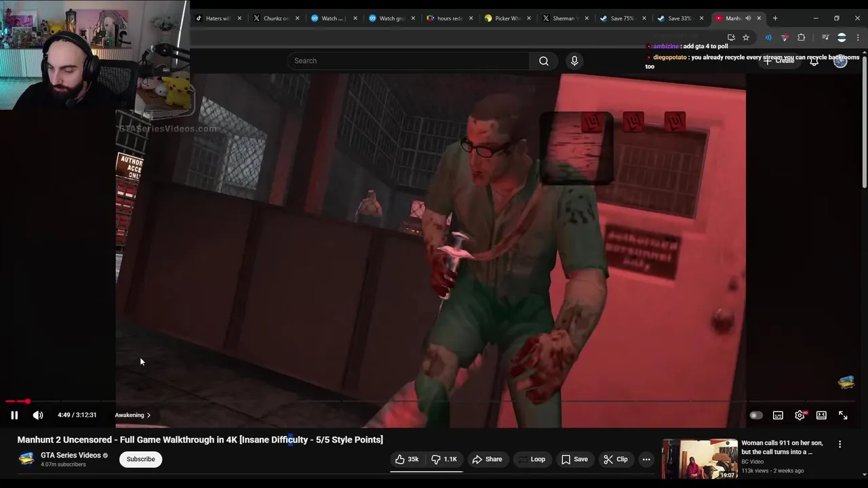Click the video title 'Manhunt 2 Uncensored'
This screenshot has width=868, height=488.
[200, 440]
